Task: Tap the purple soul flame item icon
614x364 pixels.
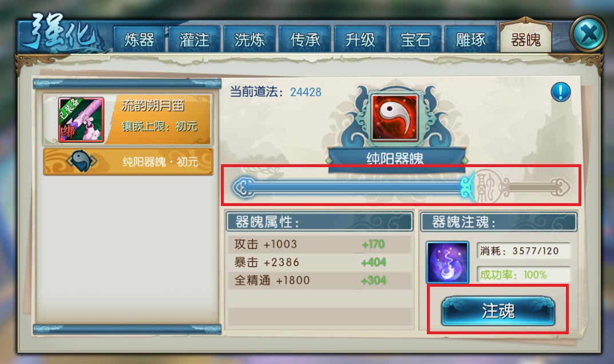Action: point(447,262)
